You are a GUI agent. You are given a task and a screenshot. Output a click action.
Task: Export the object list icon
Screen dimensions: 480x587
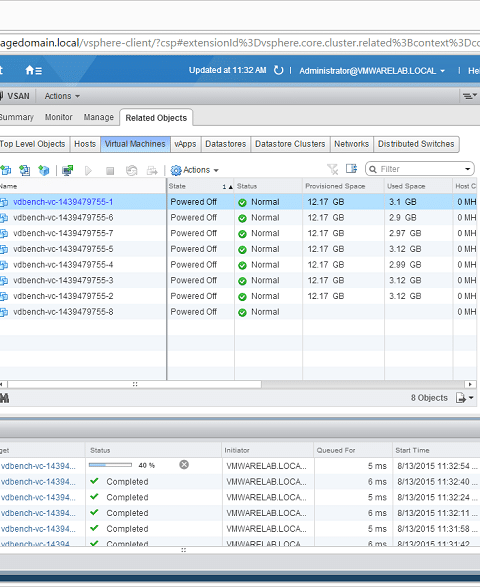pyautogui.click(x=464, y=398)
